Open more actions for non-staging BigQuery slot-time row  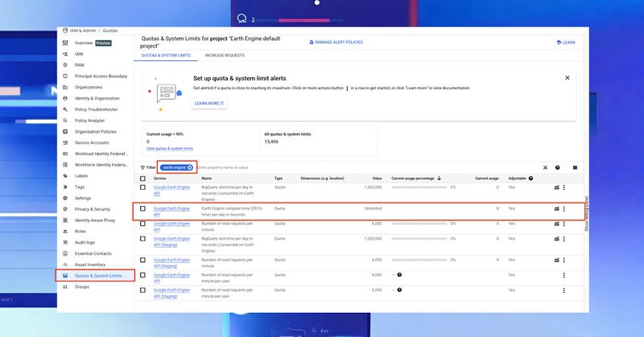564,187
